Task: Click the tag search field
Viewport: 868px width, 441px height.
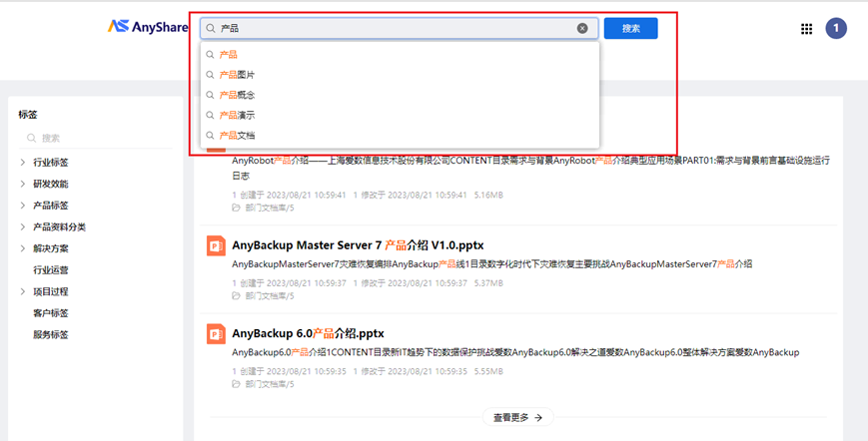Action: 96,138
